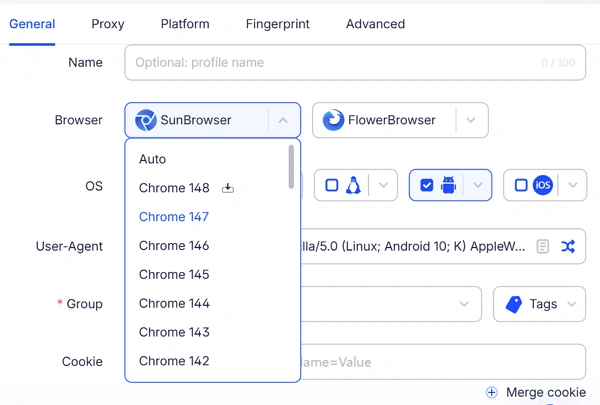Click the download icon beside Chrome 148
600x405 pixels.
pyautogui.click(x=228, y=188)
